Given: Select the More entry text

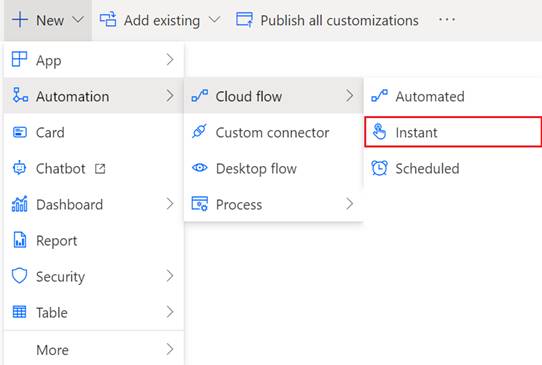Looking at the screenshot, I should pos(52,350).
